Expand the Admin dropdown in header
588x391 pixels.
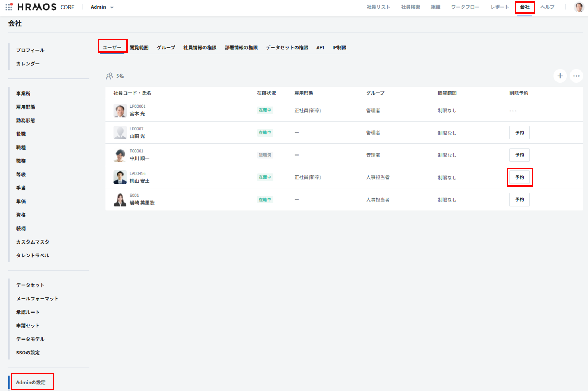coord(102,7)
